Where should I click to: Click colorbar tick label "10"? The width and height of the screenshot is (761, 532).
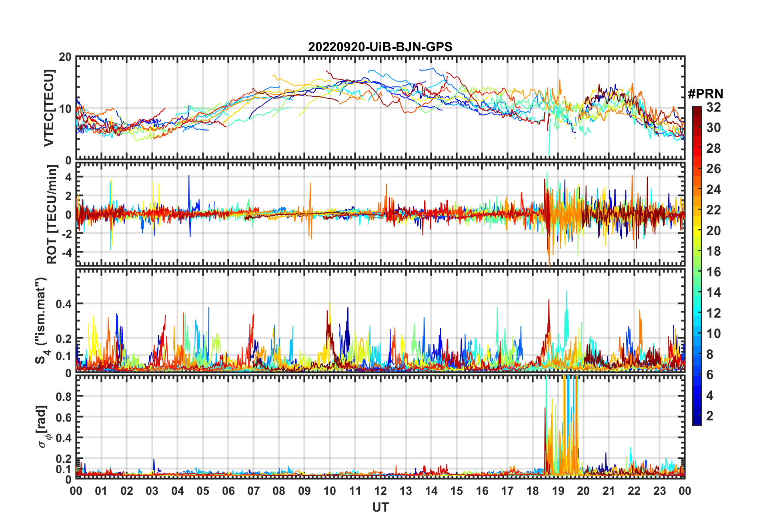[x=713, y=334]
